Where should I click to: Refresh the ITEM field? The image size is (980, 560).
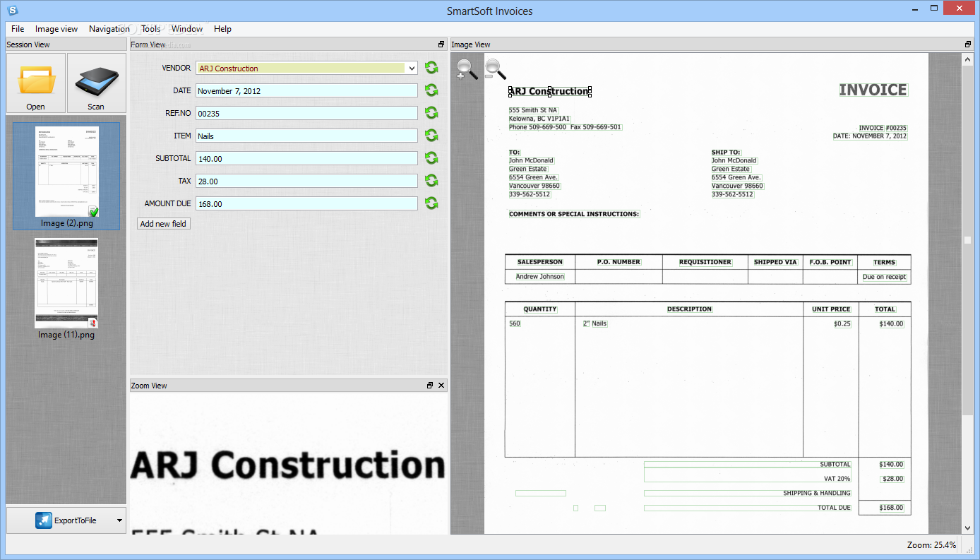431,136
